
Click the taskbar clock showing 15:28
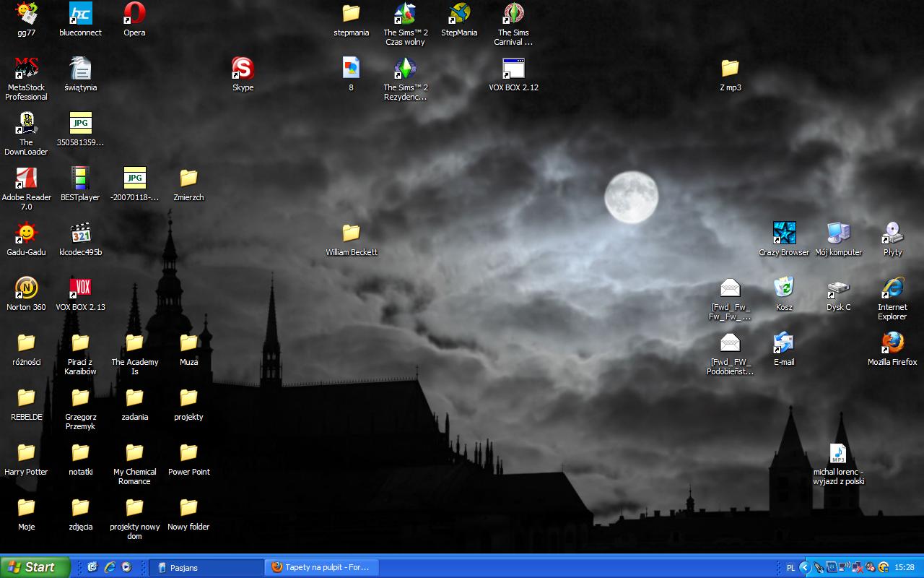tap(904, 567)
